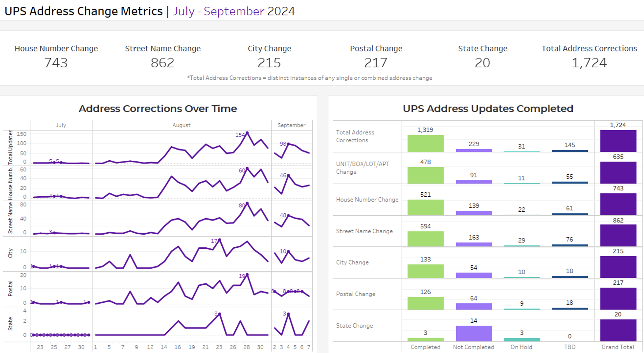Click the 80 peak on Street Name chart

[x=247, y=203]
